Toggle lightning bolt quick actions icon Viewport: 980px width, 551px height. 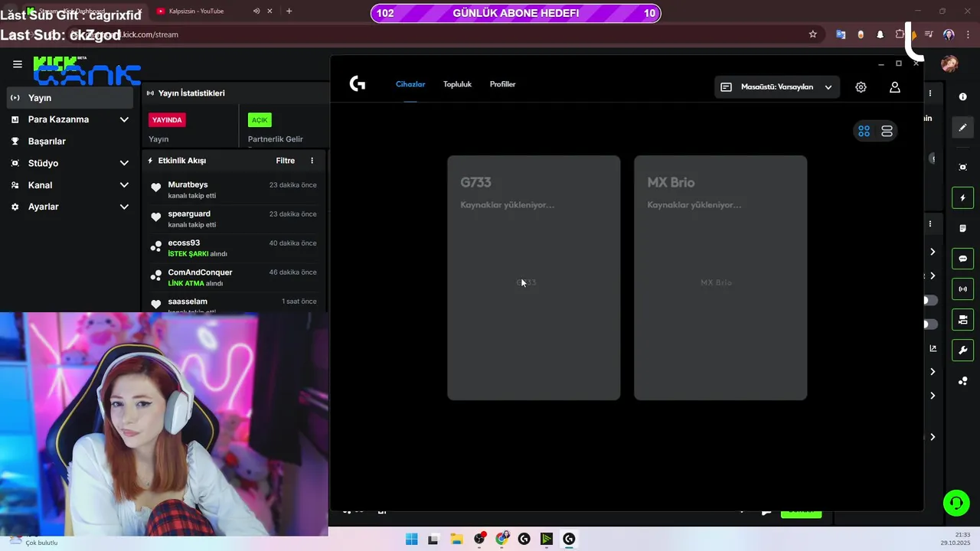tap(962, 198)
